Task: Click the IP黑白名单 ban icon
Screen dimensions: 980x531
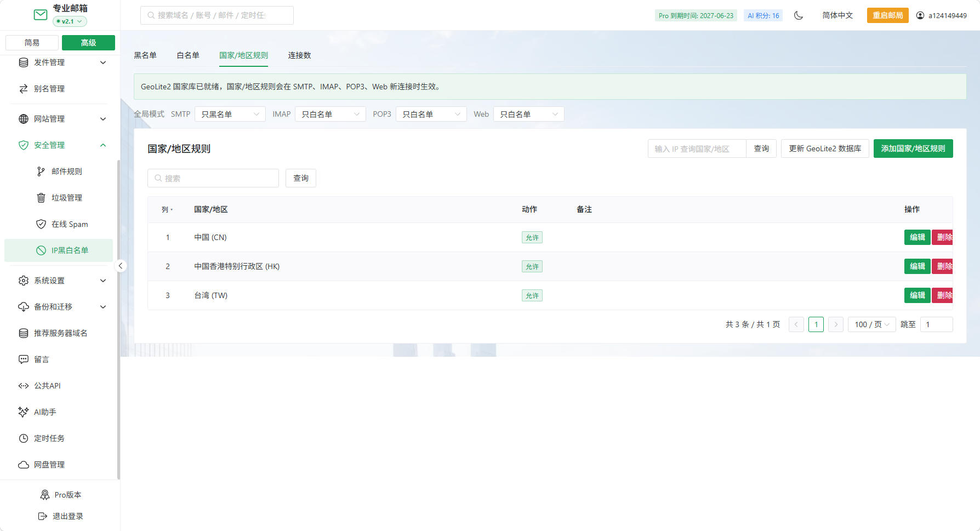Action: [x=41, y=250]
